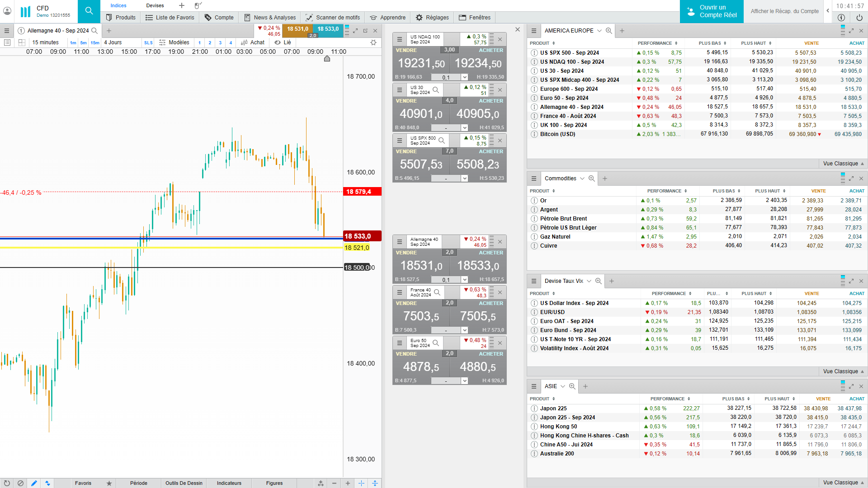The width and height of the screenshot is (868, 488).
Task: Click the reset chart refresh icon
Action: click(x=7, y=483)
